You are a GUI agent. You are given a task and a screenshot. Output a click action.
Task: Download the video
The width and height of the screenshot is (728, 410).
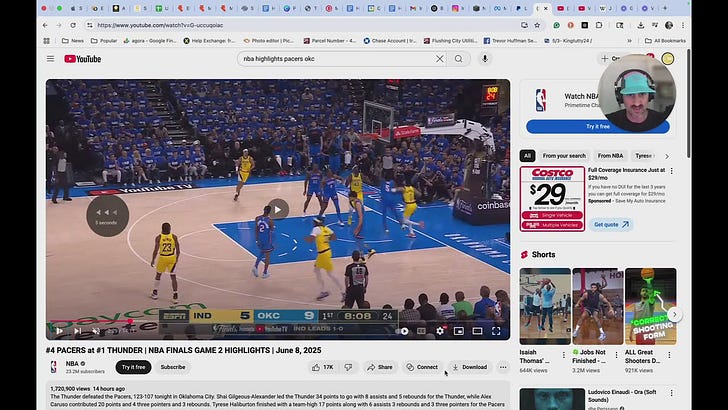click(469, 367)
